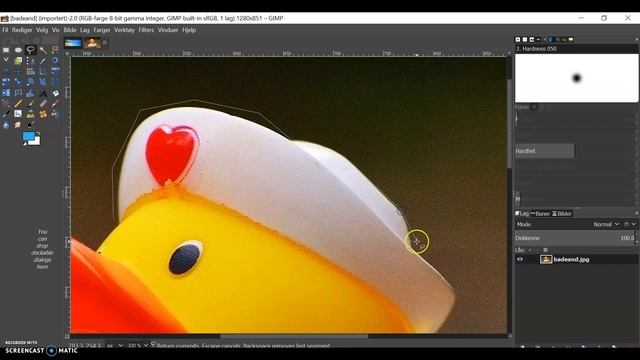Select the Color Picker eyedropper tool
The image size is (640, 360).
point(43,61)
